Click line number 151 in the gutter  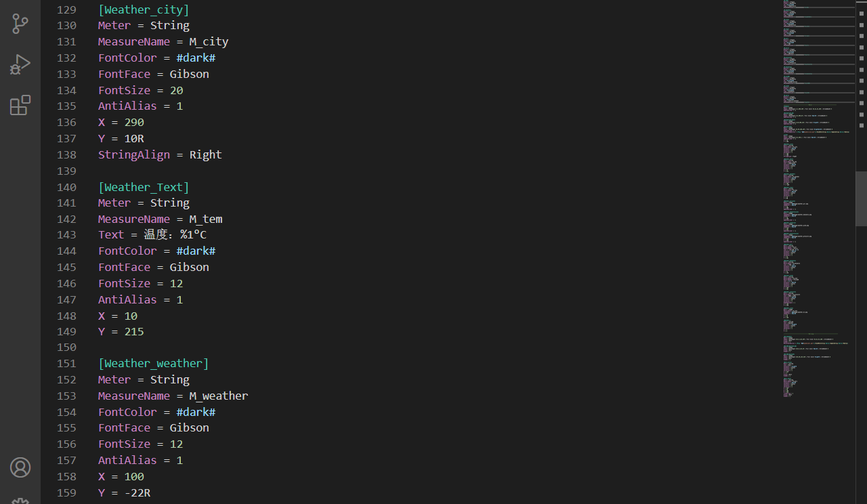pyautogui.click(x=66, y=364)
